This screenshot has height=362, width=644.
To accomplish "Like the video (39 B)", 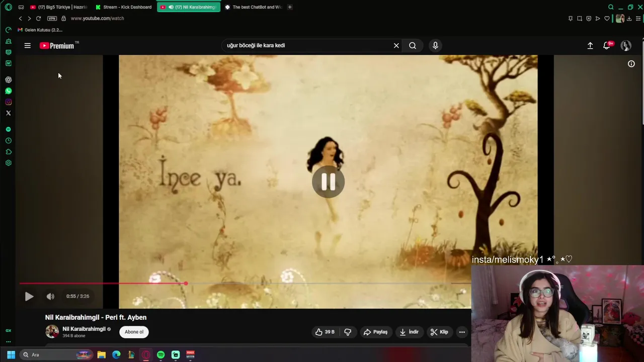I will click(x=325, y=332).
